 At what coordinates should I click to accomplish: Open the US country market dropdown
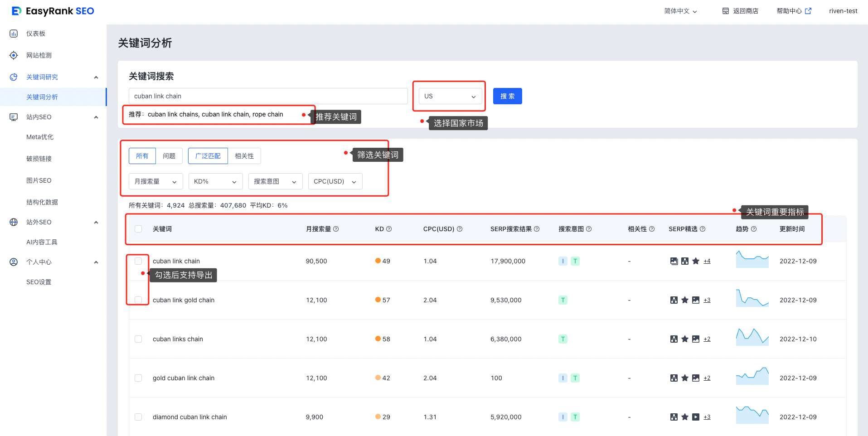[450, 96]
